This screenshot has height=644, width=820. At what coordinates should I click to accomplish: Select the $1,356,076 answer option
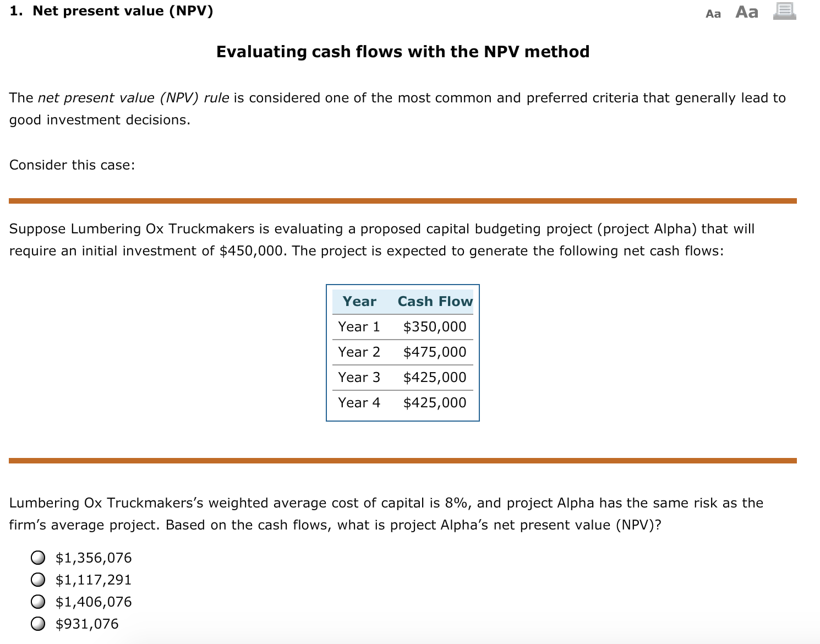tap(37, 558)
